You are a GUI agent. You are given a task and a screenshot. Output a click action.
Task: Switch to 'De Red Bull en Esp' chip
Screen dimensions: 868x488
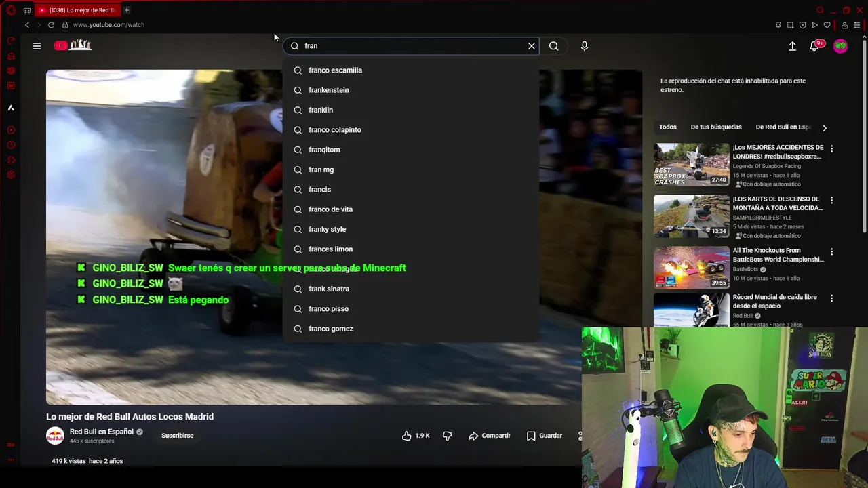coord(783,127)
